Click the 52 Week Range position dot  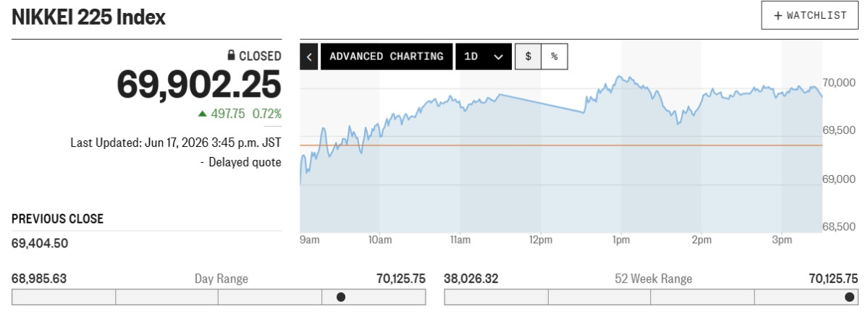point(849,297)
